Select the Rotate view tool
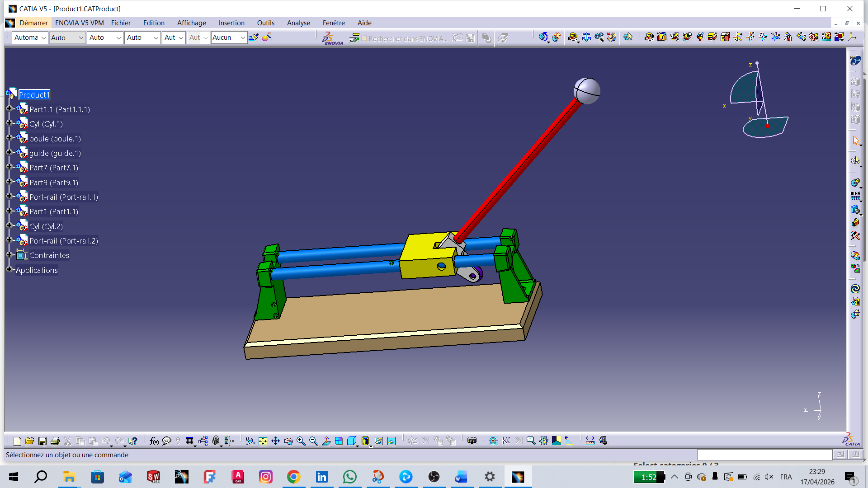Viewport: 868px width, 488px height. point(288,441)
